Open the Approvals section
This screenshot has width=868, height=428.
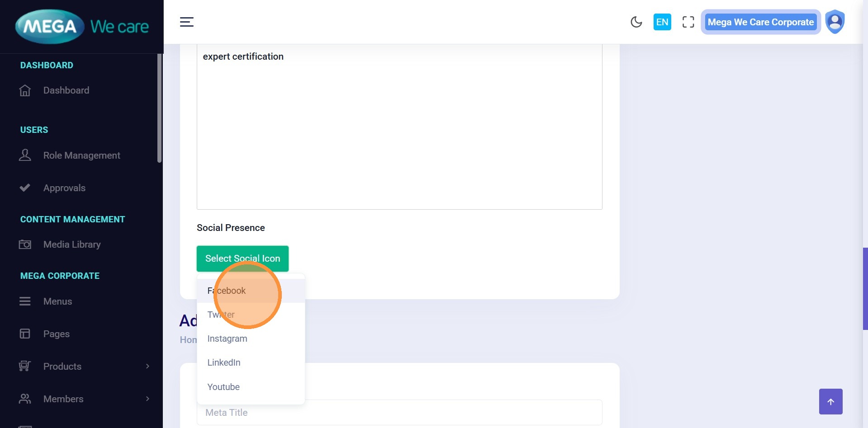(64, 188)
